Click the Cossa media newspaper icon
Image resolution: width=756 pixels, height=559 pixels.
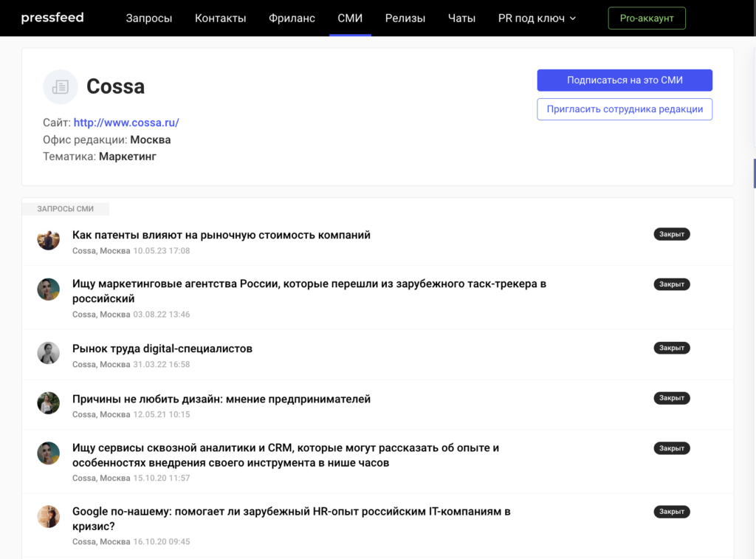pos(61,87)
